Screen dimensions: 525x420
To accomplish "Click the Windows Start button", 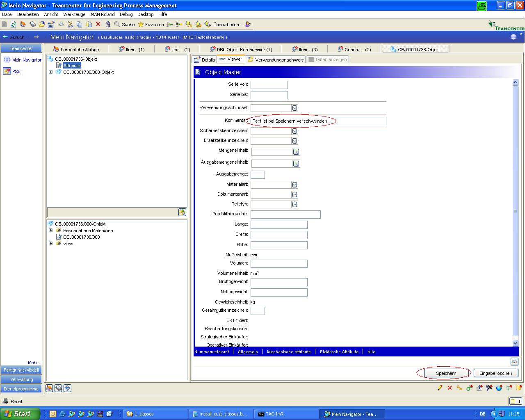I will (x=20, y=414).
